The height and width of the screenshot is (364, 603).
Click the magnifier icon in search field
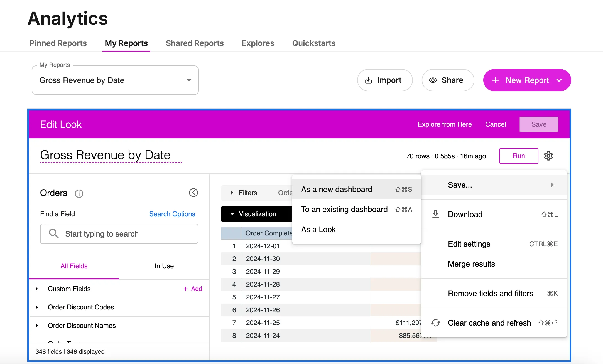(x=54, y=234)
